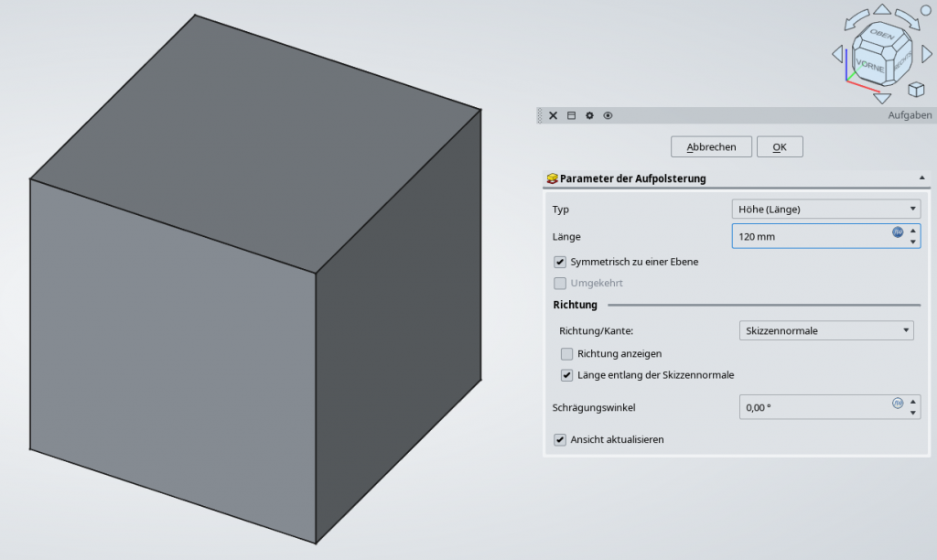Click the gear icon in Aufgaben panel header
This screenshot has height=560, width=937.
pyautogui.click(x=589, y=115)
